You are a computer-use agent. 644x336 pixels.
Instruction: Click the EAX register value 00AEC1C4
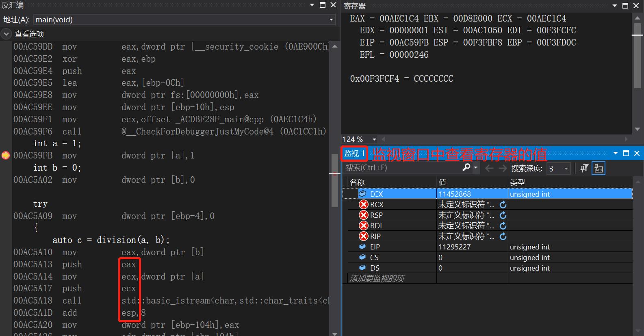click(399, 19)
